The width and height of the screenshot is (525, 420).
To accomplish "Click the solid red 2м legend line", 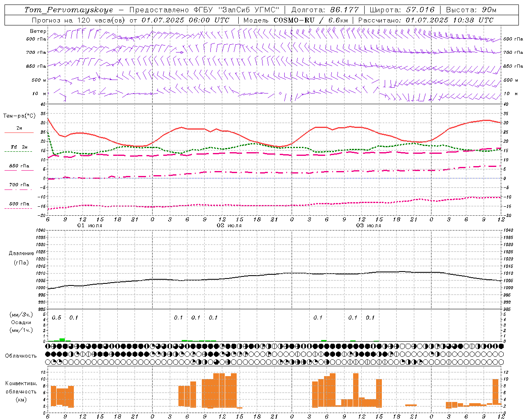I will pyautogui.click(x=19, y=132).
